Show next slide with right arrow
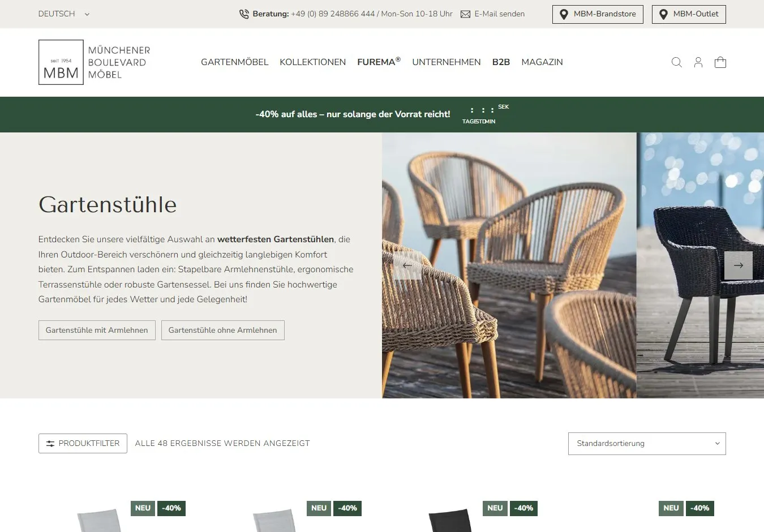Image resolution: width=764 pixels, height=532 pixels. pos(739,265)
